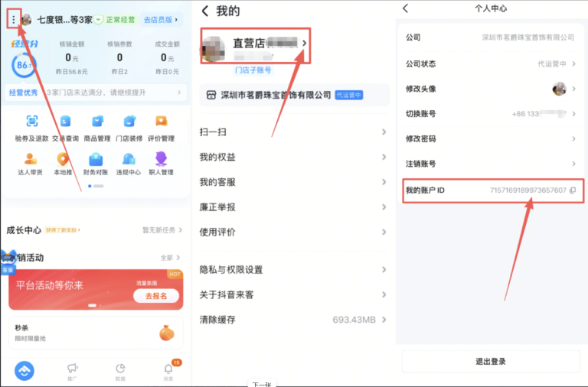The image size is (588, 387).
Task: Open 评价管理 icon
Action: 162,122
